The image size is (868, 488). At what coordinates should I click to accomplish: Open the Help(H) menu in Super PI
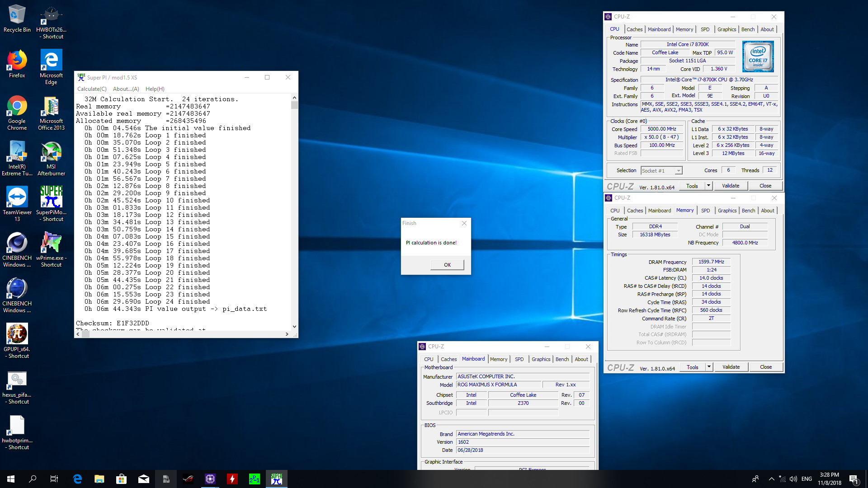(155, 89)
